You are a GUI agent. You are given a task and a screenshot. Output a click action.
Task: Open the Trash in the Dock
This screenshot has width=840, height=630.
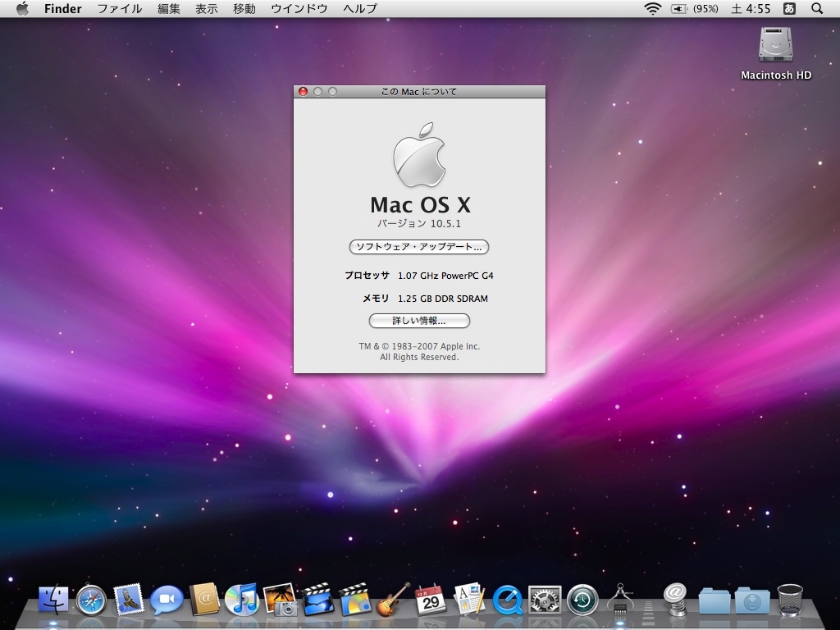[x=790, y=600]
